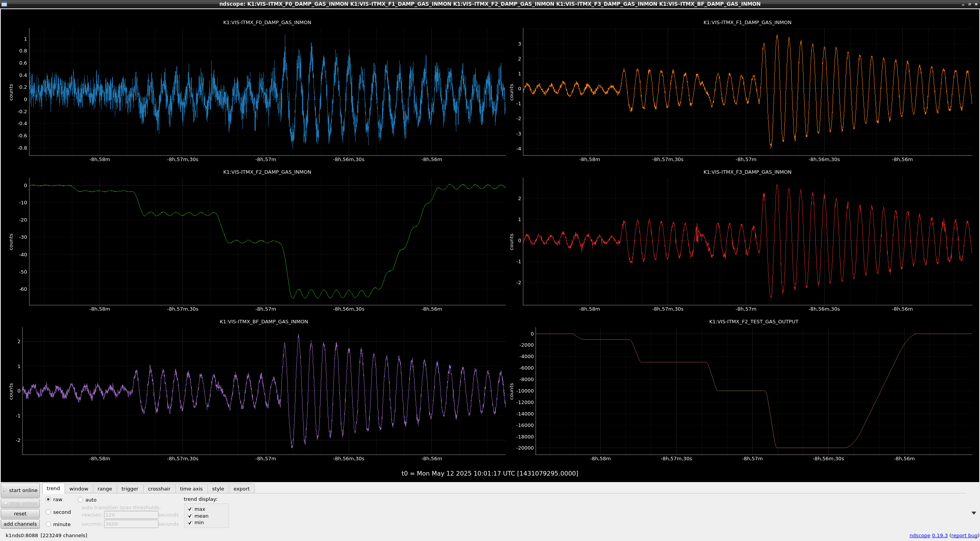The image size is (980, 541).
Task: Open the 0.19.3 version link
Action: click(x=939, y=535)
